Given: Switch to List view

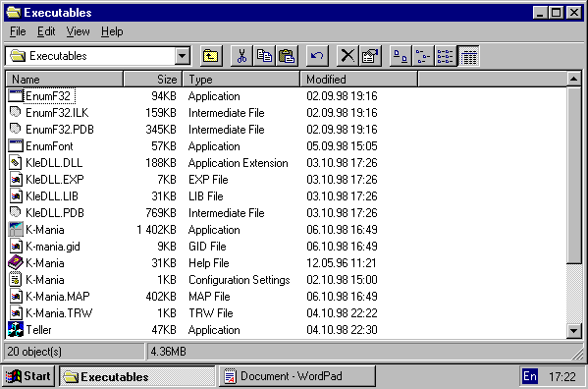Looking at the screenshot, I should coord(446,56).
